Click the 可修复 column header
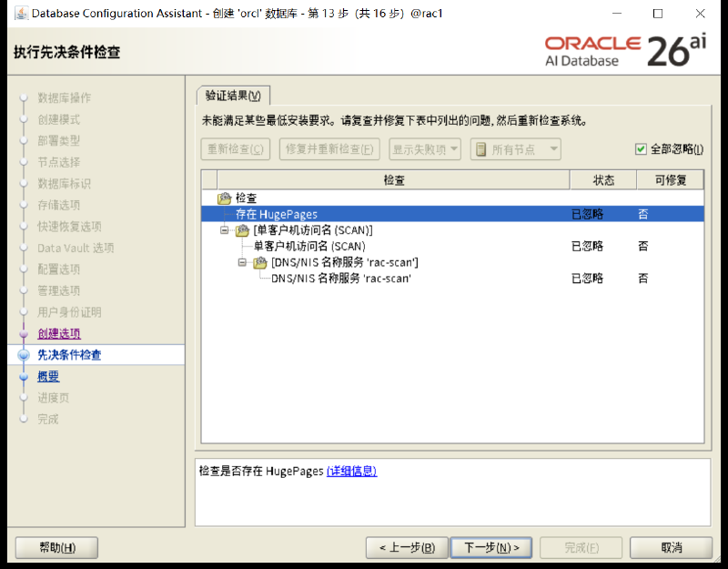Screen dimensions: 728x569 click(x=670, y=180)
